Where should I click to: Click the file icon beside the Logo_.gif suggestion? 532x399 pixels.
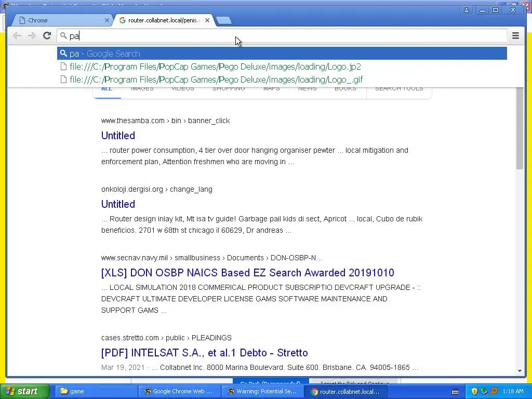[x=63, y=79]
